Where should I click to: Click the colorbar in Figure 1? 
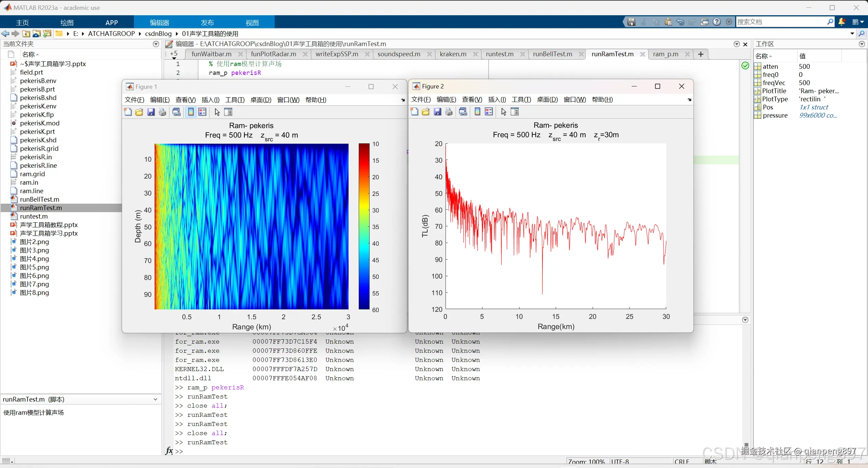(x=364, y=226)
